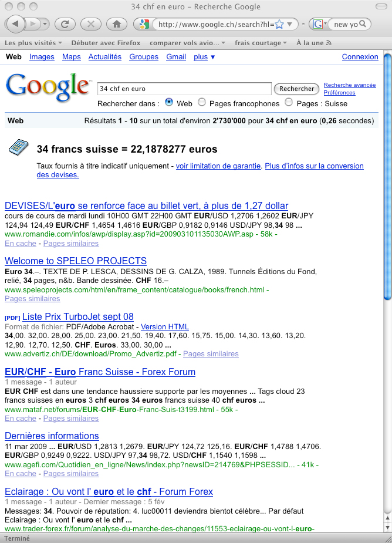Open 'Liste Prix TurboJet sept 08' result
This screenshot has height=543, width=392.
coord(78,316)
